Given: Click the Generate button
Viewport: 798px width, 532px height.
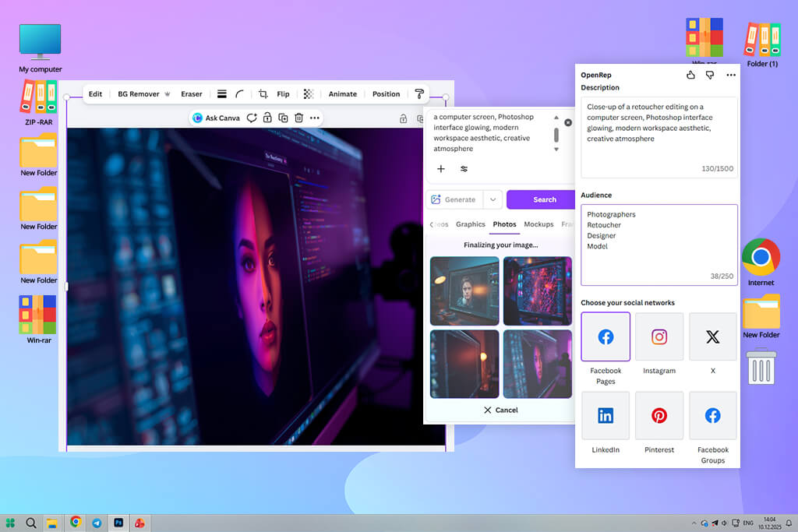Looking at the screenshot, I should tap(454, 200).
